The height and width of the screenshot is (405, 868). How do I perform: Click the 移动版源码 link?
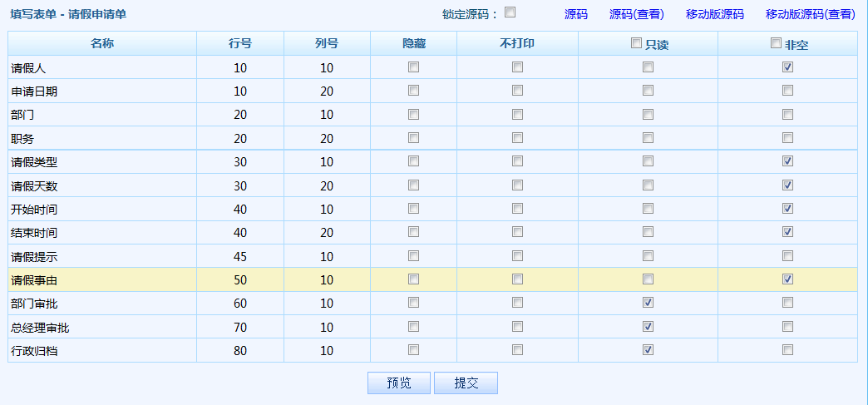(x=714, y=14)
